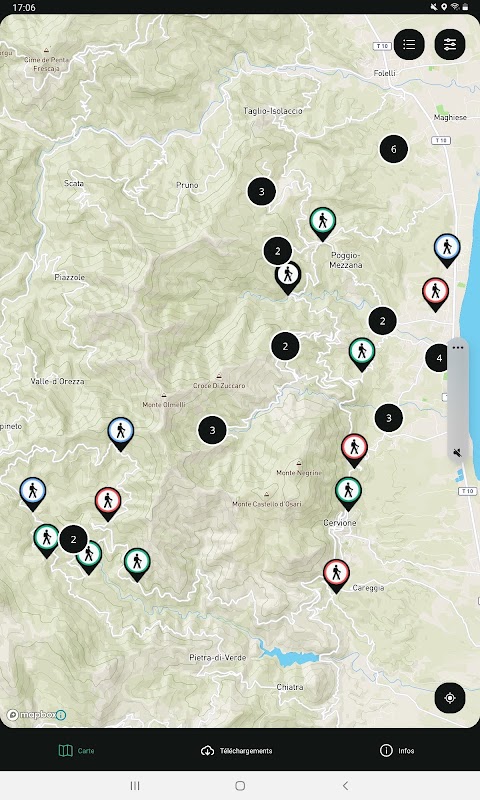The width and height of the screenshot is (480, 800).
Task: Click the Taglio-Isolaccio label
Action: pyautogui.click(x=273, y=111)
